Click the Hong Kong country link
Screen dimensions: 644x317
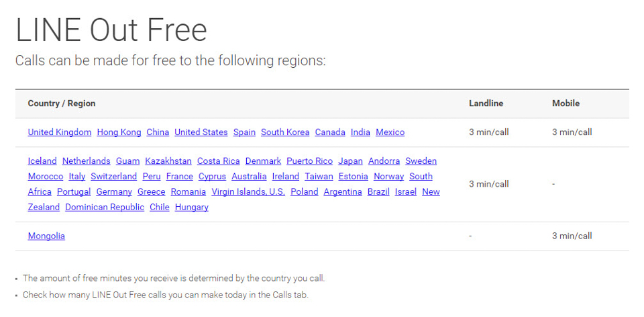click(119, 132)
